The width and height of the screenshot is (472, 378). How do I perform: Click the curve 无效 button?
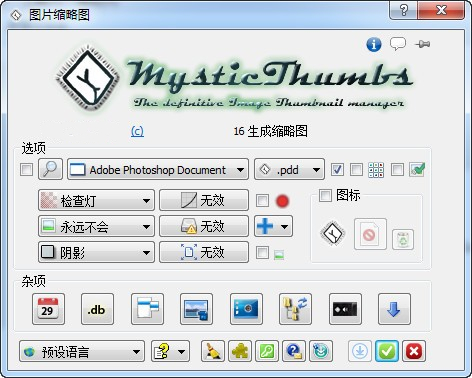pyautogui.click(x=204, y=200)
